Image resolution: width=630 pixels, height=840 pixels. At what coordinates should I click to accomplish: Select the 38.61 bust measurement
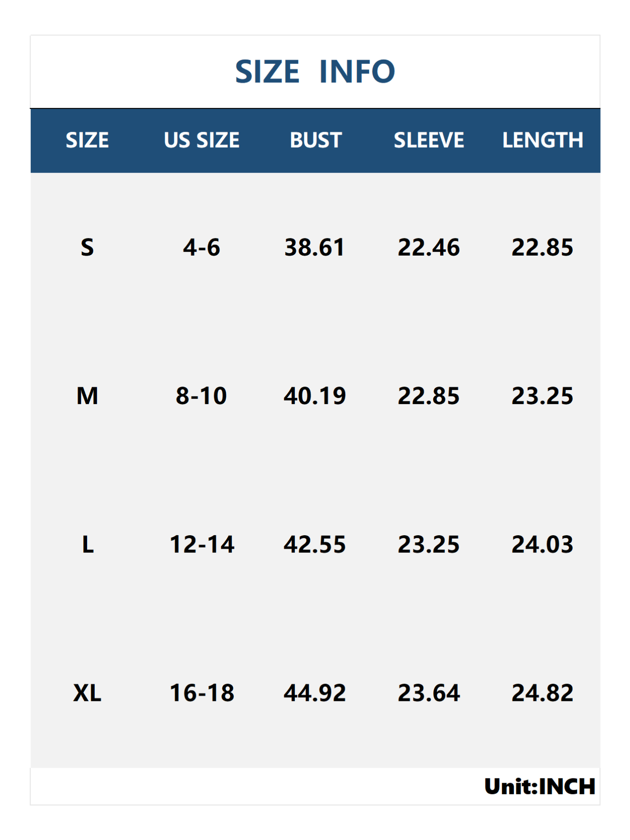(315, 248)
